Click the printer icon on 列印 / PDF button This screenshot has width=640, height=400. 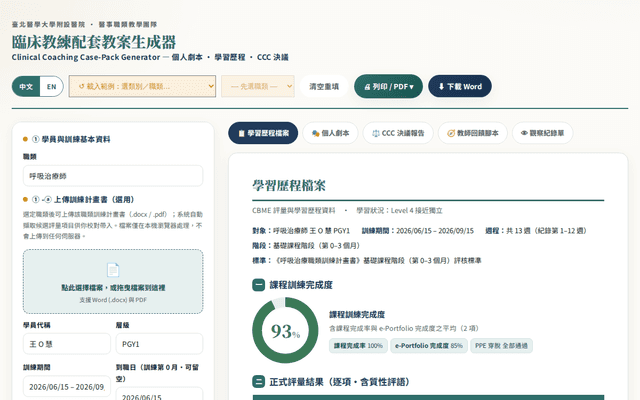point(367,87)
